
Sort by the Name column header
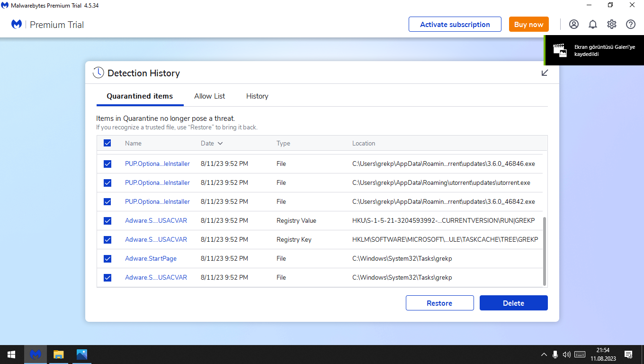click(133, 143)
